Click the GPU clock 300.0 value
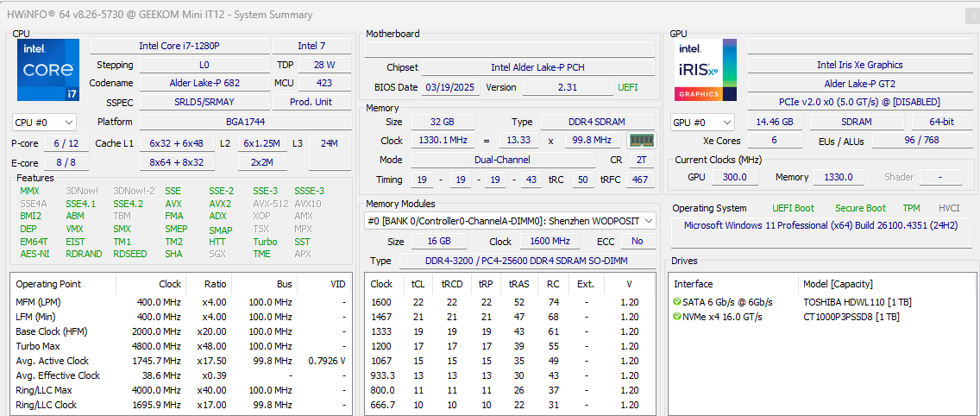The width and height of the screenshot is (980, 416). [x=734, y=177]
